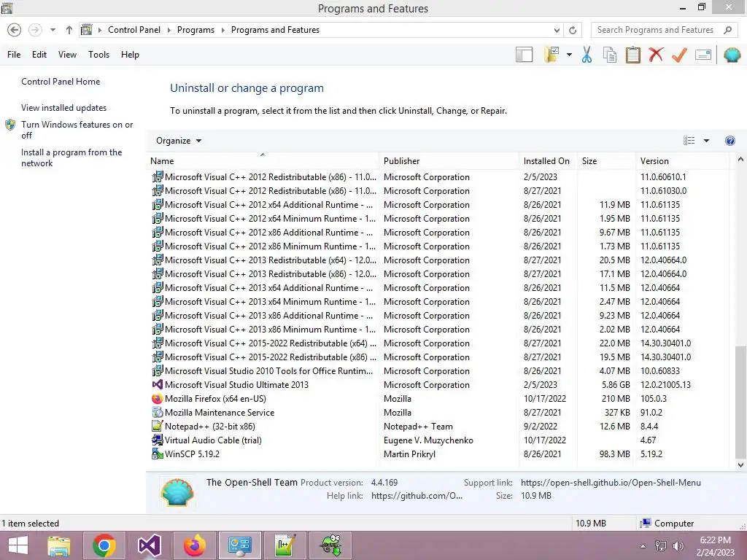This screenshot has width=747, height=560.
Task: Sort list by Size column header
Action: pos(606,161)
